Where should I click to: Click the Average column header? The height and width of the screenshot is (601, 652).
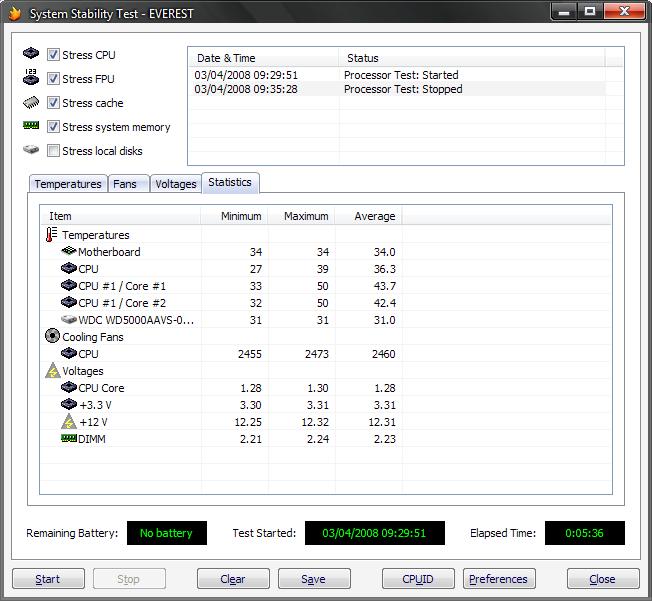tap(368, 216)
